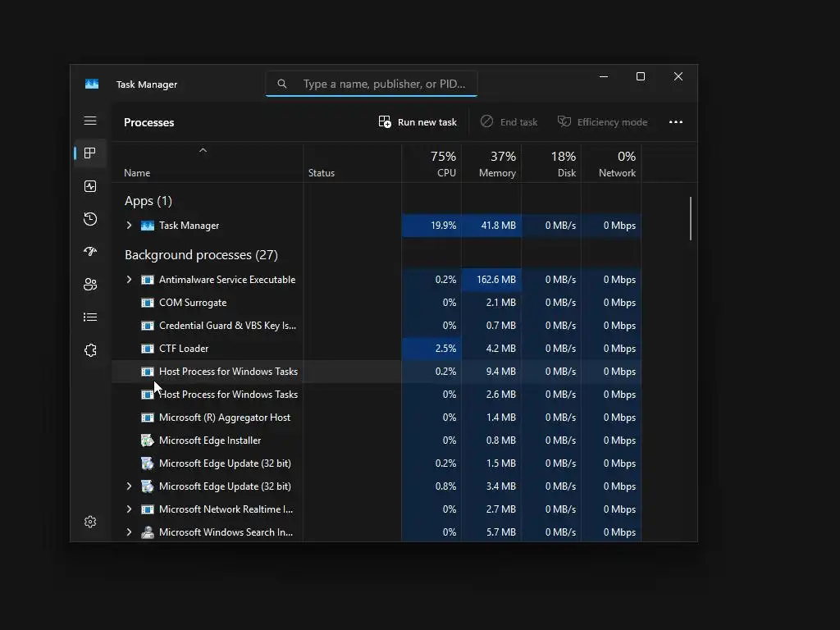Expand the Microsoft Edge Update group row
Screen dimensions: 840x630
coord(129,486)
